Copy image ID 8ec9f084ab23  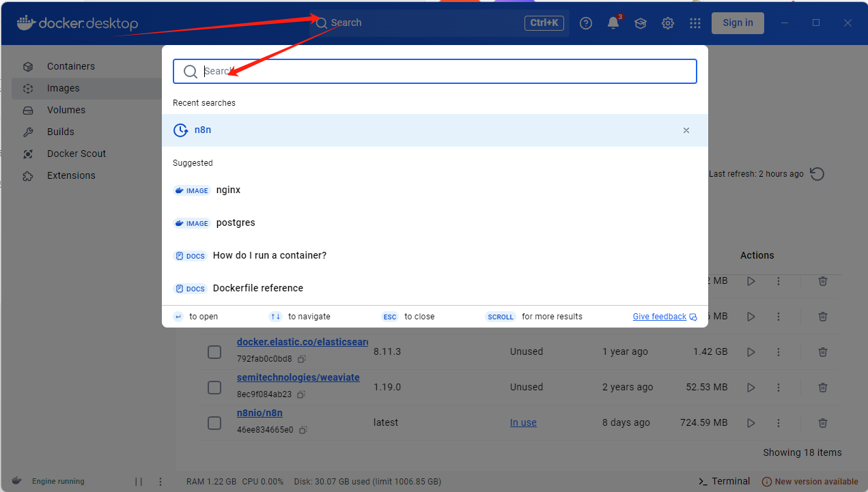[x=301, y=394]
